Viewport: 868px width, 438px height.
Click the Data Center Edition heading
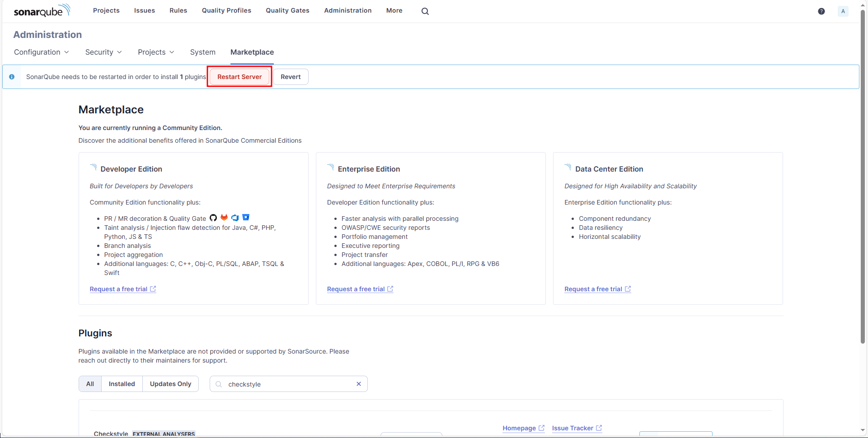(x=609, y=169)
